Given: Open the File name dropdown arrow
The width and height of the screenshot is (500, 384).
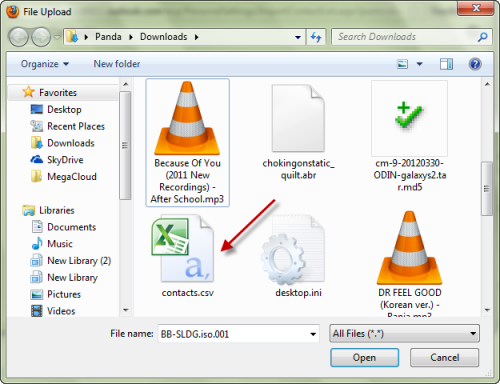Looking at the screenshot, I should (x=313, y=334).
